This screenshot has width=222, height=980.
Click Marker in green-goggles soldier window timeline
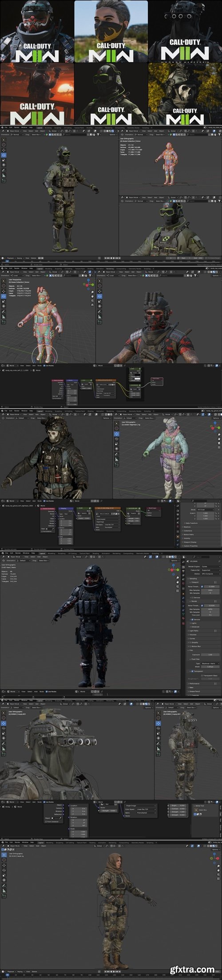[x=33, y=258]
